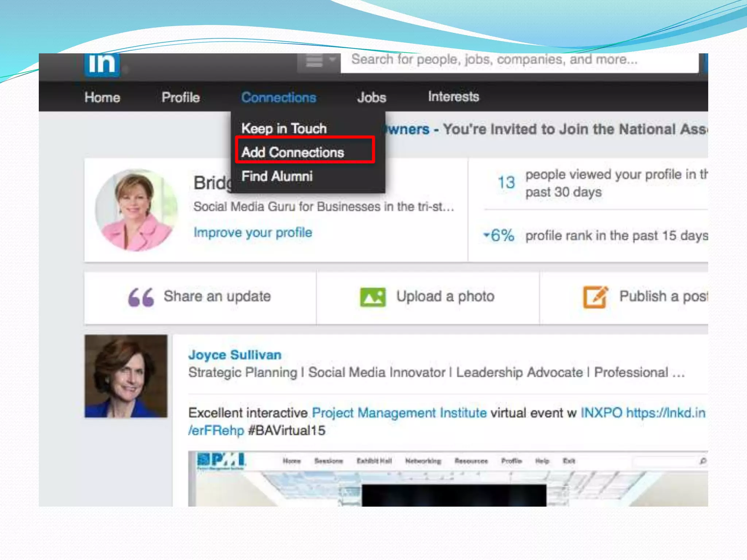Open the Profile menu item
Screen dimensions: 747x560
[181, 97]
